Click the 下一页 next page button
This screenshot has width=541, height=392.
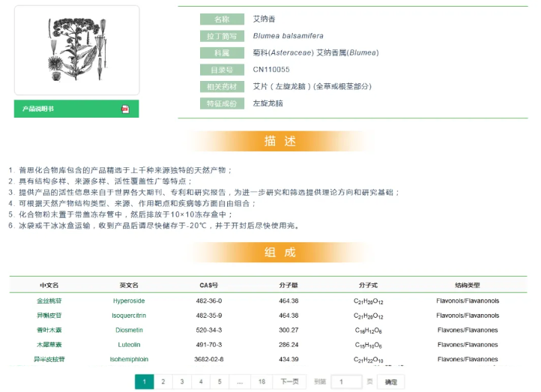click(289, 382)
